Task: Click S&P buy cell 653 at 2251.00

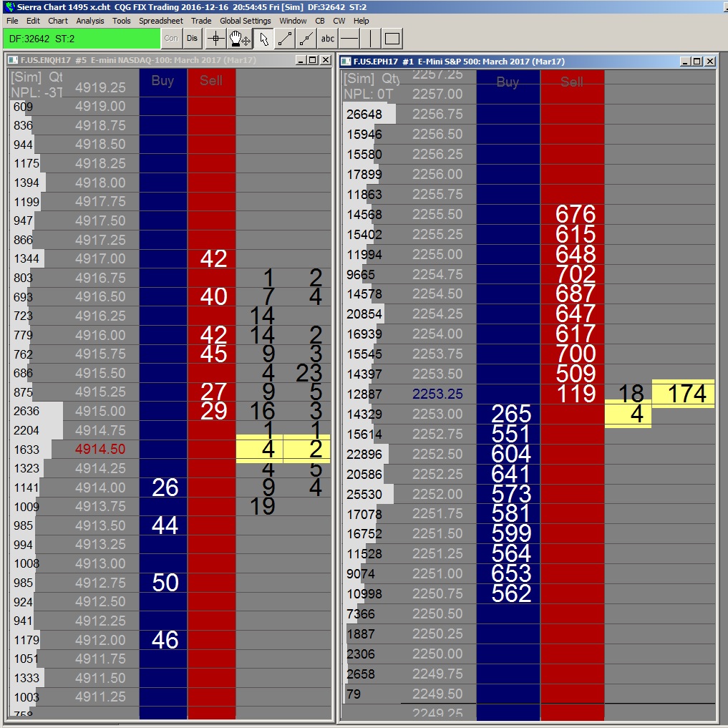Action: pyautogui.click(x=509, y=573)
